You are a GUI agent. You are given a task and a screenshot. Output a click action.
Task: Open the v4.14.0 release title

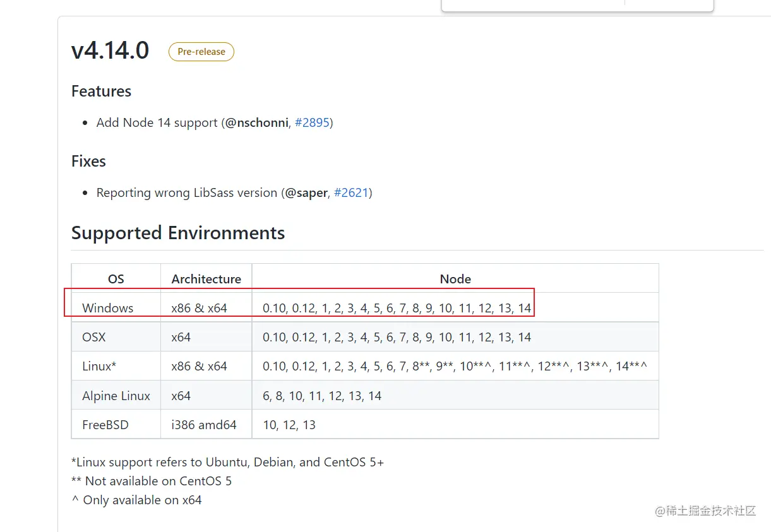click(110, 50)
